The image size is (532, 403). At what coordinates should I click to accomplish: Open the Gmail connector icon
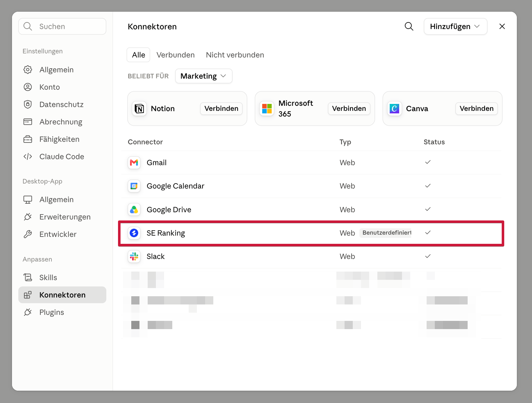tap(134, 163)
